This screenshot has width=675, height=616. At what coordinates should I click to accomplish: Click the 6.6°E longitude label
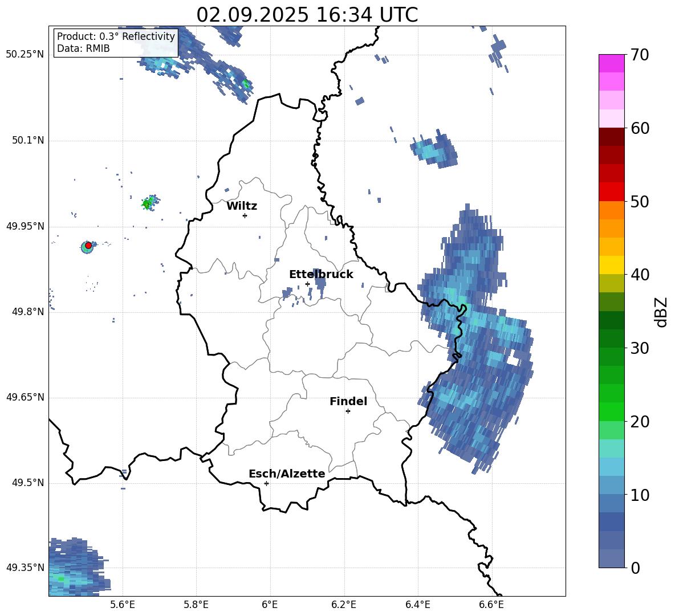(x=491, y=605)
